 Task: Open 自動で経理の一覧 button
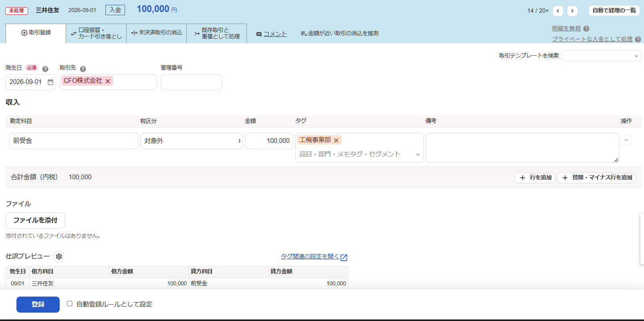pos(614,10)
